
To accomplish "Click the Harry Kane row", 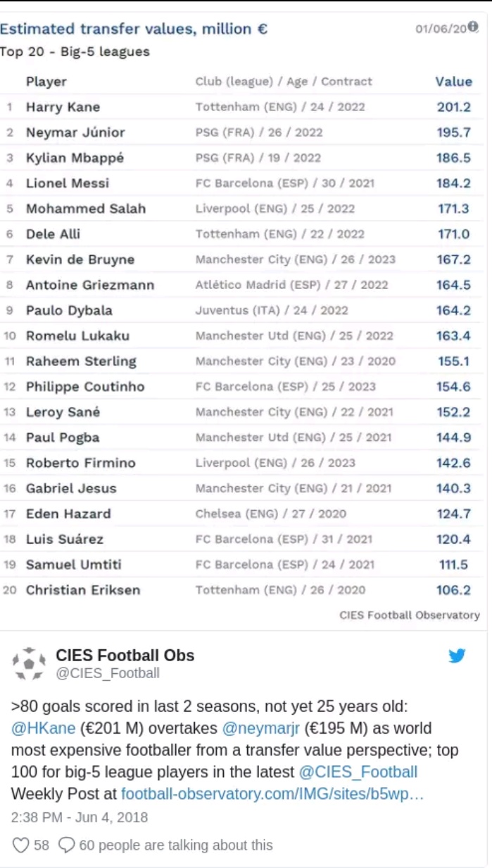I will (x=241, y=107).
